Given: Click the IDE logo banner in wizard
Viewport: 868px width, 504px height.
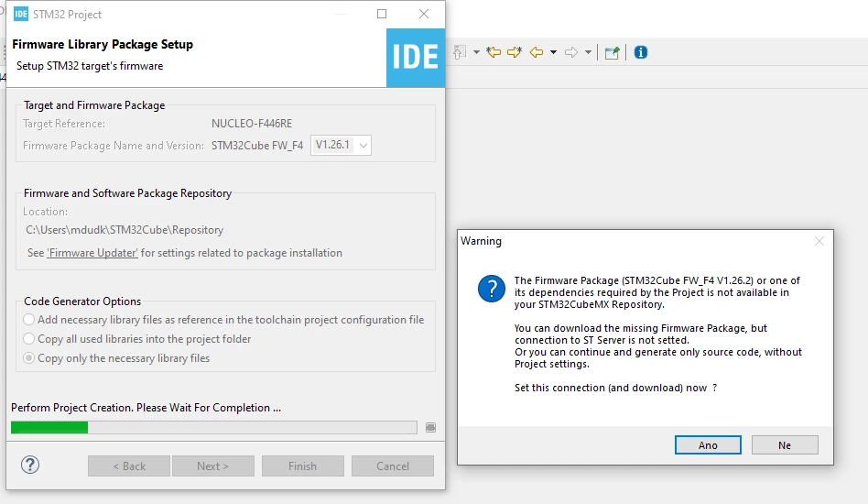Looking at the screenshot, I should (x=415, y=58).
